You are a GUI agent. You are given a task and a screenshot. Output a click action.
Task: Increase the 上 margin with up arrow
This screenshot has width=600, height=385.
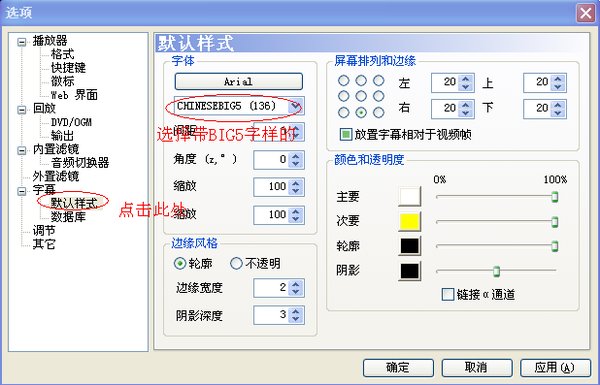pos(558,78)
